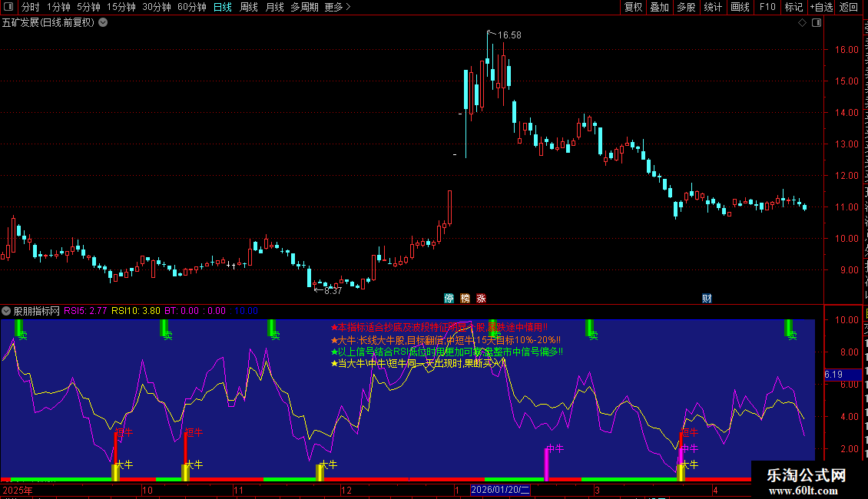This screenshot has height=499, width=868.
Task: Click the first 卖 sell signal marker
Action: pos(23,335)
